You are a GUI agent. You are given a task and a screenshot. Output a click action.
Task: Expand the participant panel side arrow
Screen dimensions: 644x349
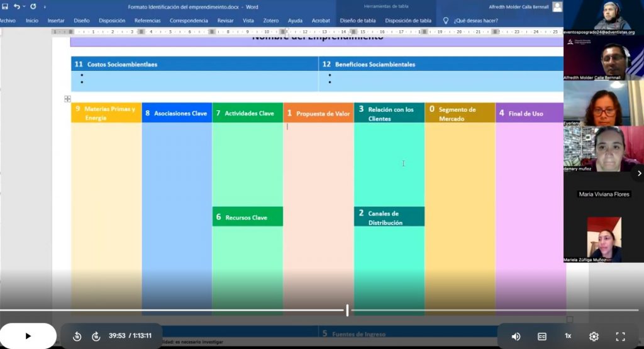click(x=639, y=173)
